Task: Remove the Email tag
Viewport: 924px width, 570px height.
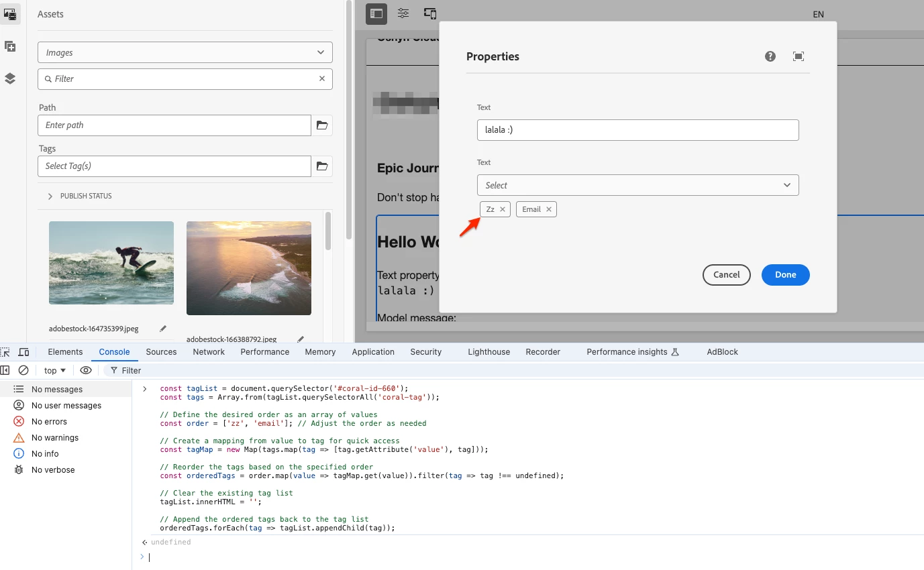Action: (x=549, y=209)
